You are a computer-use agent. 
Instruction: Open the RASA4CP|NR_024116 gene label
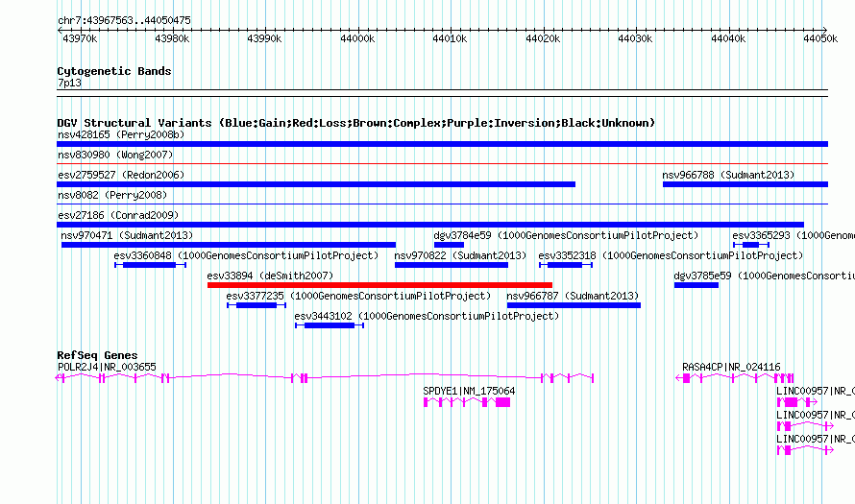point(731,368)
